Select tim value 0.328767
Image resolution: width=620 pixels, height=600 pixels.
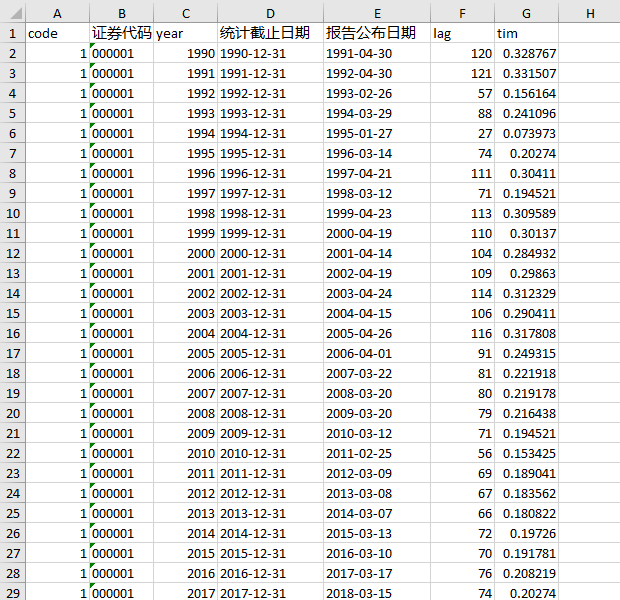pyautogui.click(x=527, y=53)
